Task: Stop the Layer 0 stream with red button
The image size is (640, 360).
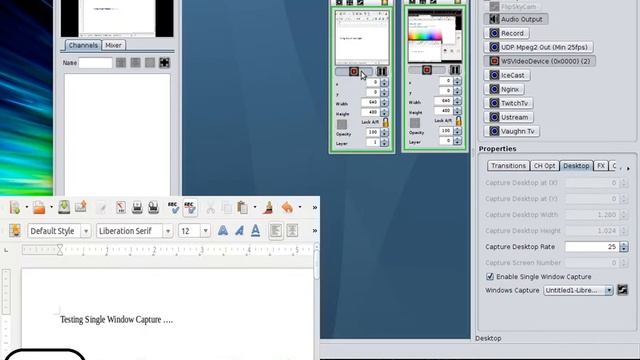Action: [x=427, y=70]
